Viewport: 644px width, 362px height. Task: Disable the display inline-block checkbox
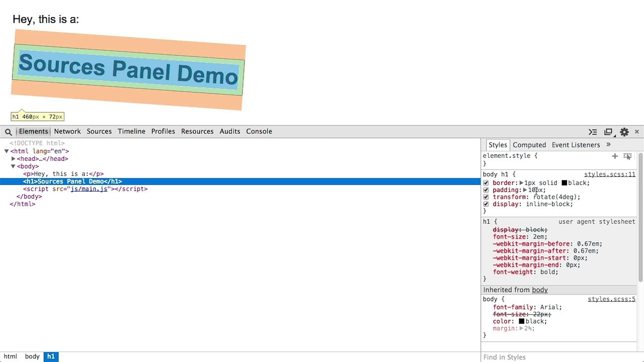point(486,204)
